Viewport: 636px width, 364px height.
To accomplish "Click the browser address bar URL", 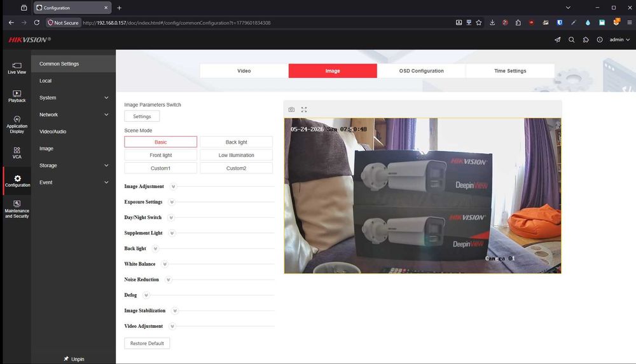I will click(x=176, y=23).
